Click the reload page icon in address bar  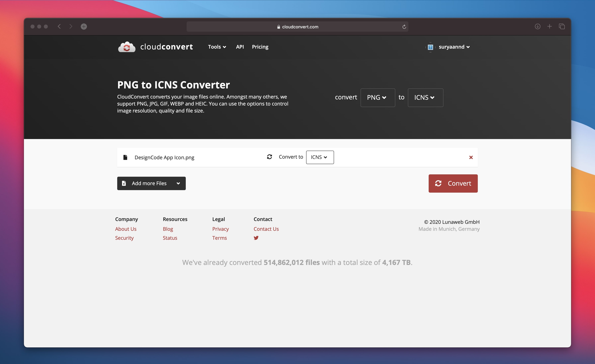(404, 27)
